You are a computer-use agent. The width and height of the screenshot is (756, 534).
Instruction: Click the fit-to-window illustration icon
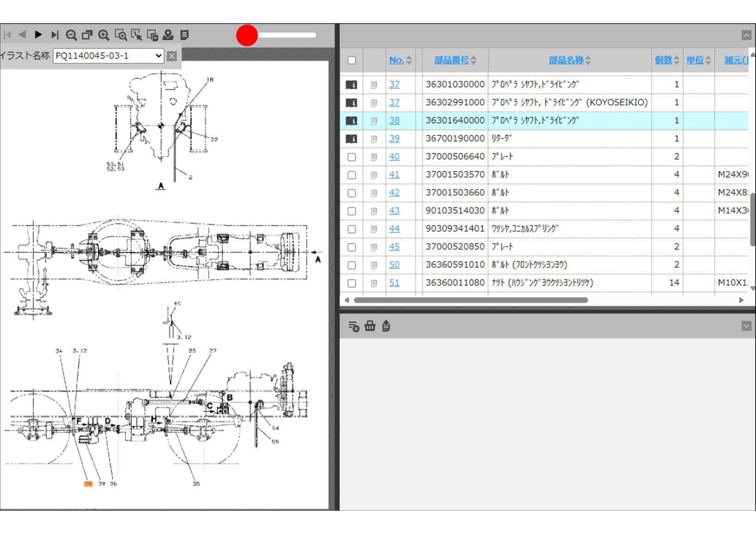[x=87, y=35]
